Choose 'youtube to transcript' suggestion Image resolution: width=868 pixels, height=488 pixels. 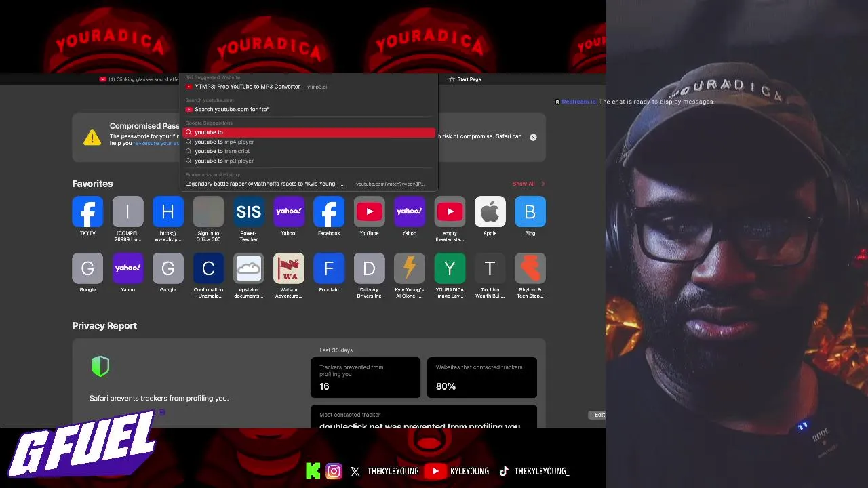coord(309,151)
